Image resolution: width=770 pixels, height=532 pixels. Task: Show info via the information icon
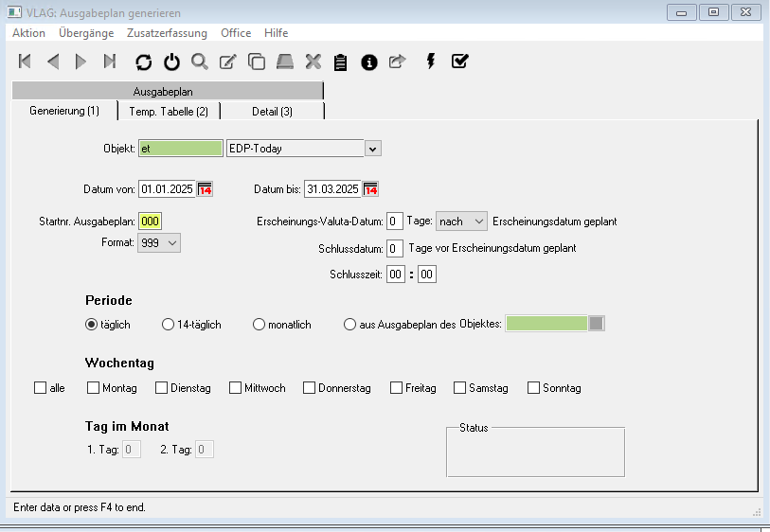tap(369, 62)
